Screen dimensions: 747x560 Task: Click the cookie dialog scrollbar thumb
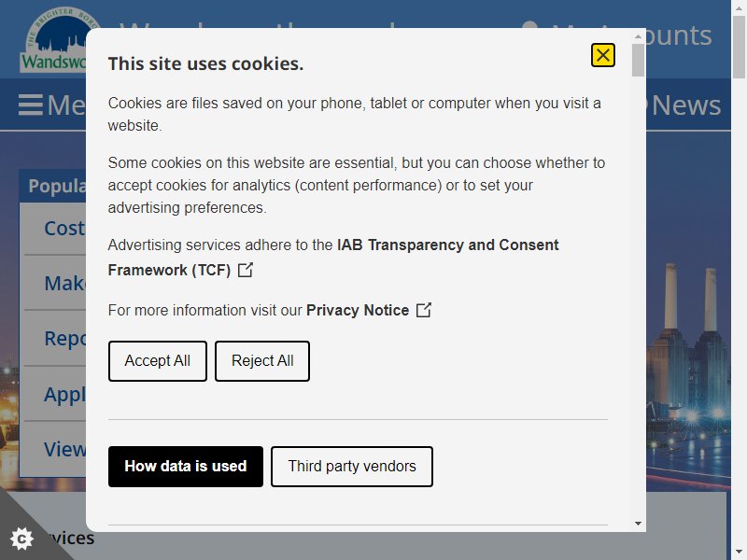(x=638, y=60)
